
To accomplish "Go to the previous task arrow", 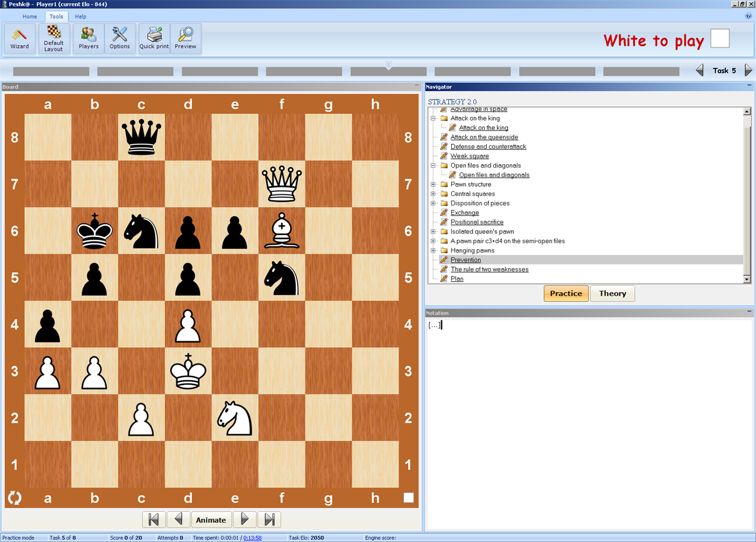I will tap(700, 70).
